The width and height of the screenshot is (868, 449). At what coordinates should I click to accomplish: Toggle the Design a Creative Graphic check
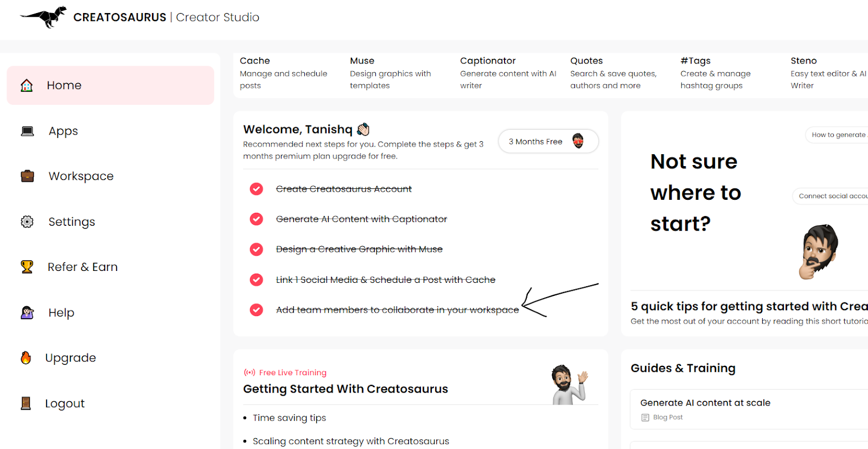[x=256, y=249]
